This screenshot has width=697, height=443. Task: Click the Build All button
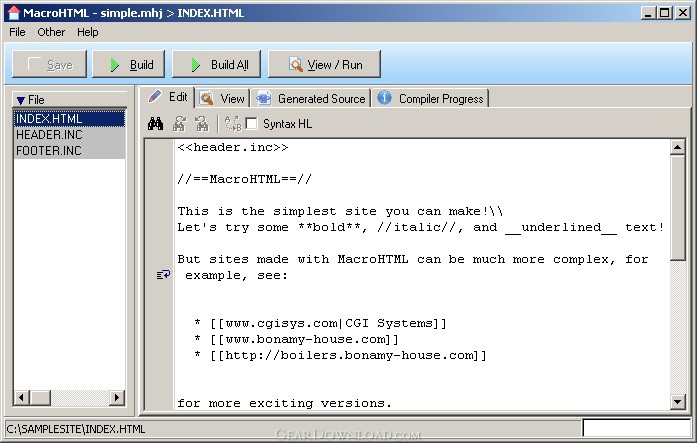(216, 64)
